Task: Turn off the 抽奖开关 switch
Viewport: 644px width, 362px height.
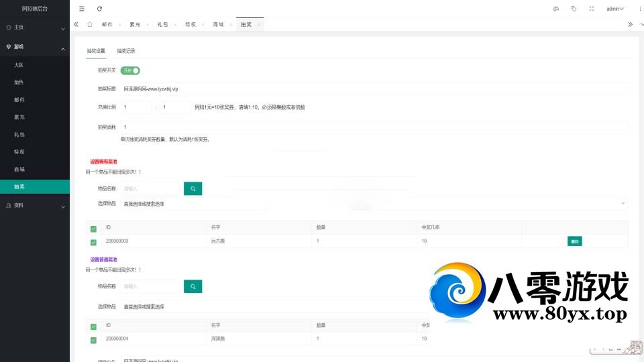Action: (x=130, y=70)
